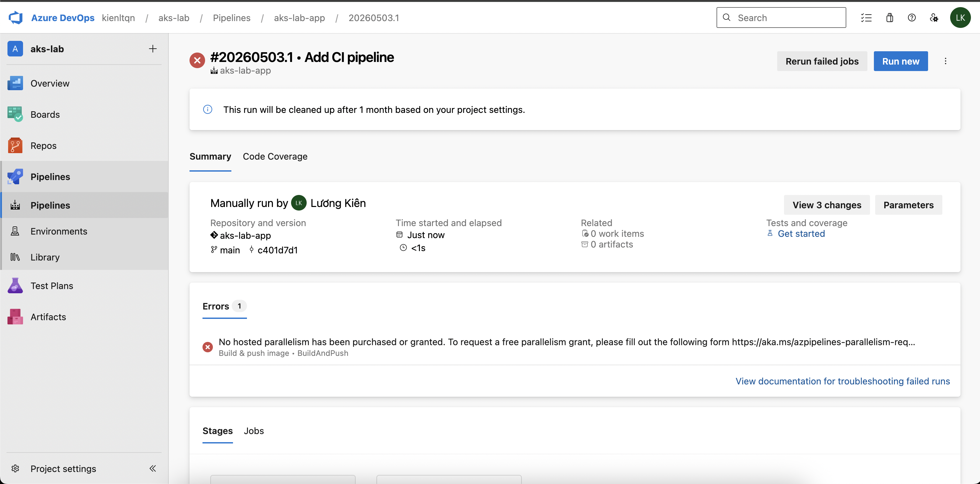Switch to the Jobs tab

254,431
